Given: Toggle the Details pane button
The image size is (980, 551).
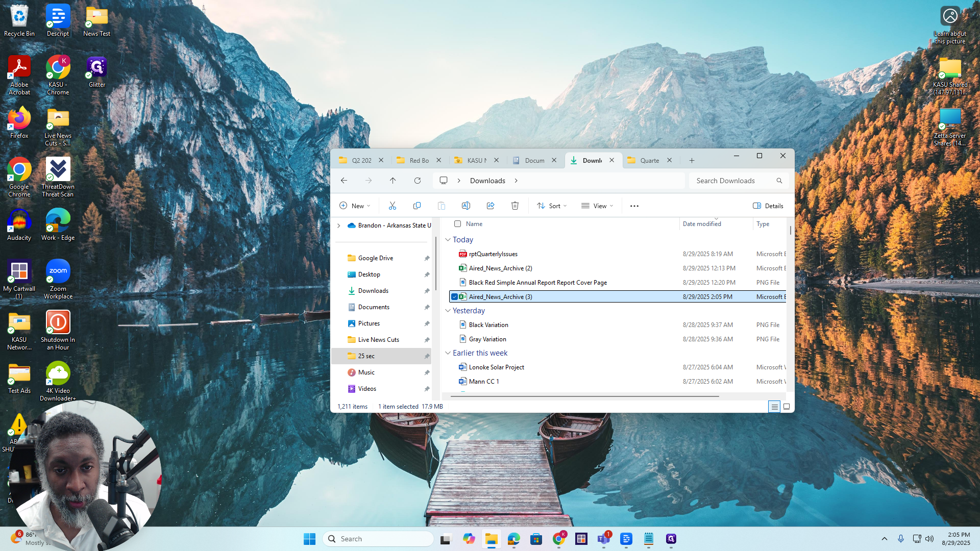Looking at the screenshot, I should coord(768,206).
